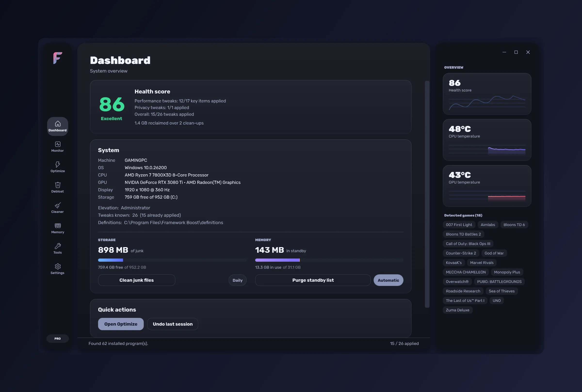Click Undo last session button
Image resolution: width=582 pixels, height=392 pixels.
click(173, 324)
